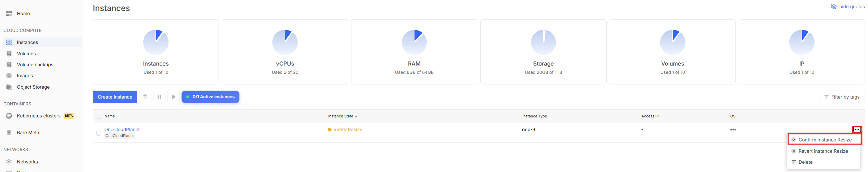Open the Bare Metal section
Viewport: 868px width, 172px height.
coord(28,133)
